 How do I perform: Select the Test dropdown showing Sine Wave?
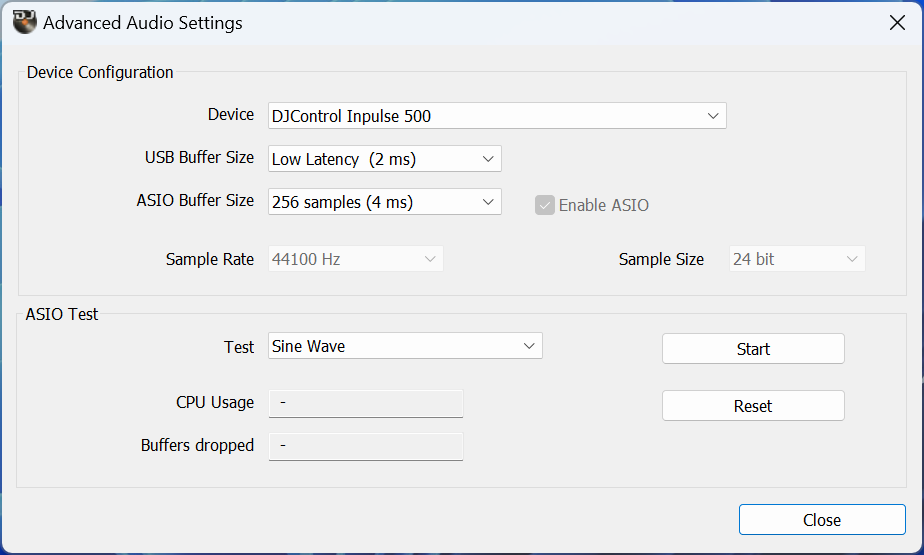405,346
